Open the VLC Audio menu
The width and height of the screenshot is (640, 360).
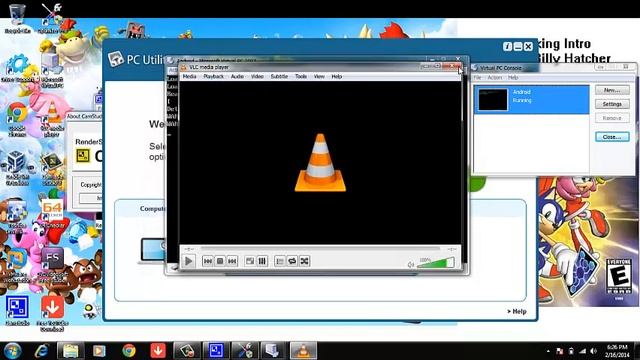coord(237,76)
